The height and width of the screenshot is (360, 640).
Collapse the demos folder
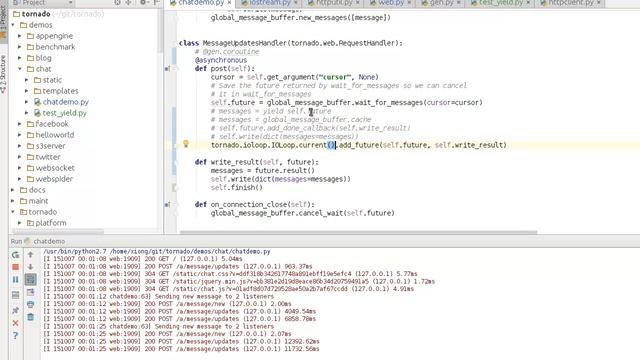pyautogui.click(x=13, y=25)
